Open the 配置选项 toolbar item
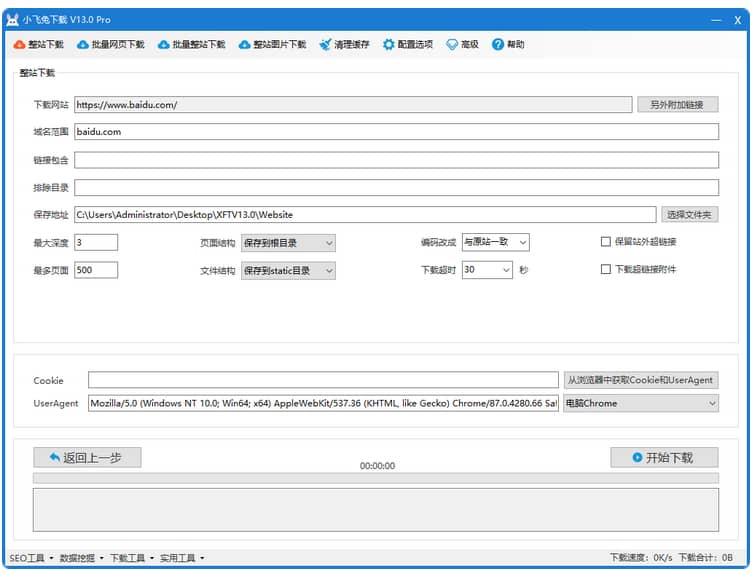The height and width of the screenshot is (572, 752). pyautogui.click(x=408, y=45)
